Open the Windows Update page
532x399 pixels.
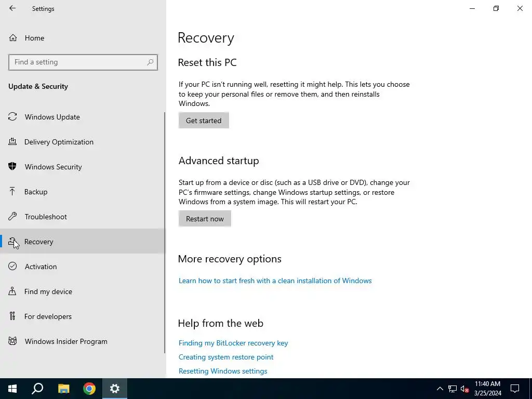tap(83, 117)
